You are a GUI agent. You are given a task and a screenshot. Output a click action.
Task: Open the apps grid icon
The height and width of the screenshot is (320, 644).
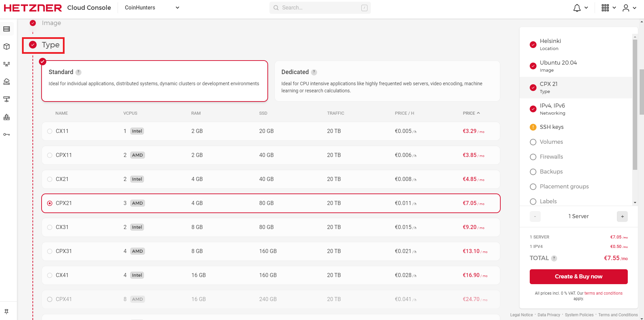coord(605,8)
